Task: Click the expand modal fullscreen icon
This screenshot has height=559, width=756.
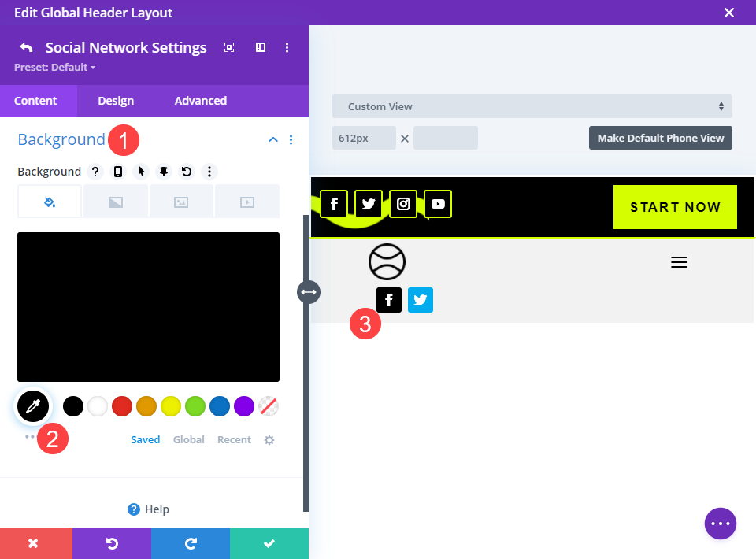Action: (229, 47)
